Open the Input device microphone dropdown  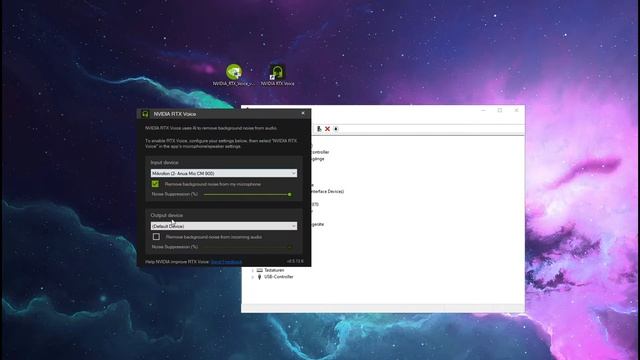[224, 173]
